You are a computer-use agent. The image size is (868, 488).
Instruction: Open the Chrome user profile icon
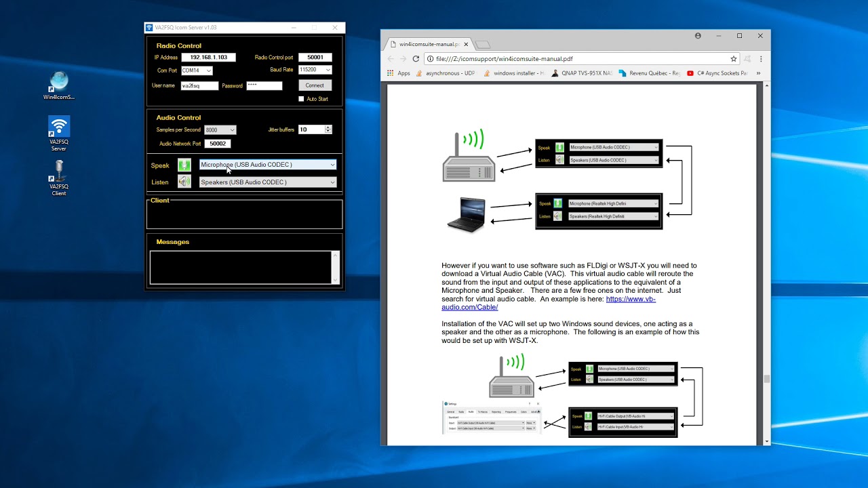(698, 36)
